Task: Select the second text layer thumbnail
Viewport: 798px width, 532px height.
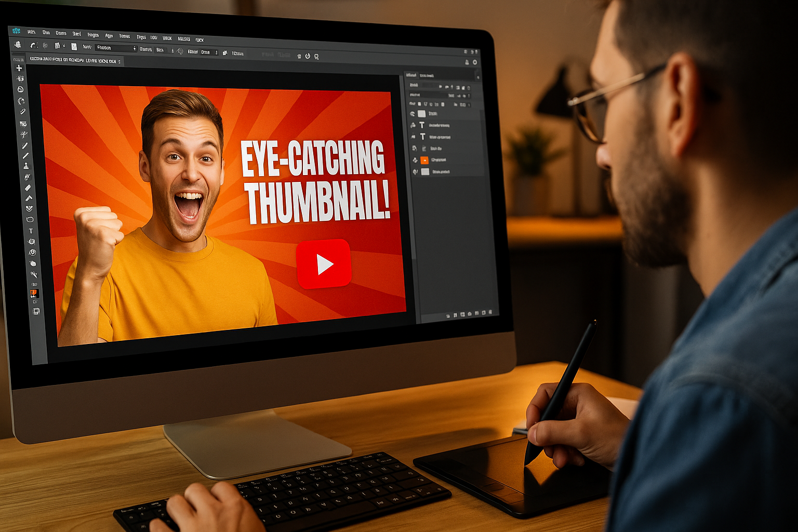Action: (422, 137)
